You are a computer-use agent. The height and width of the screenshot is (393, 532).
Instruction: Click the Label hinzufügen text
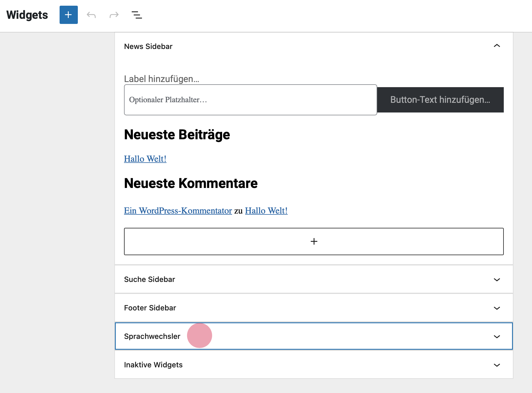coord(161,79)
